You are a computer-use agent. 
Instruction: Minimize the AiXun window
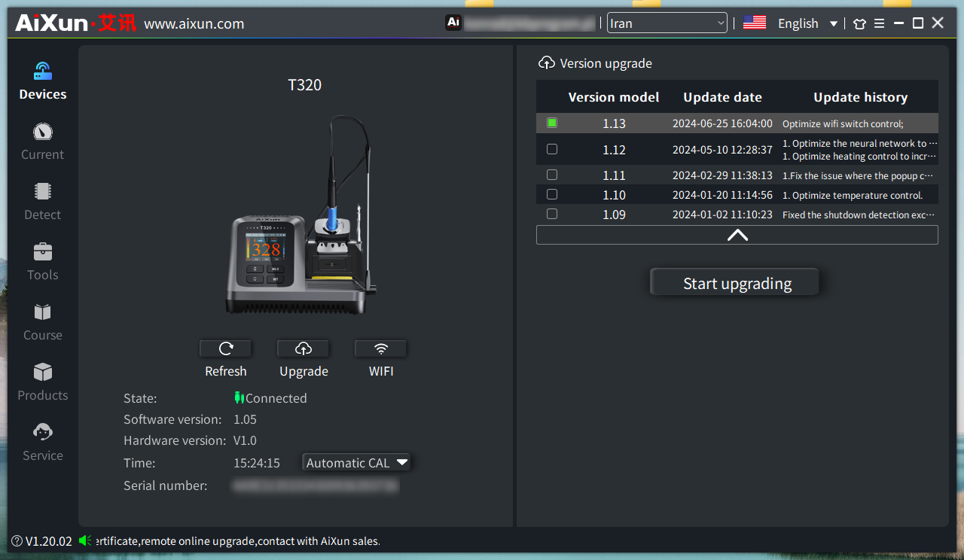click(x=899, y=23)
